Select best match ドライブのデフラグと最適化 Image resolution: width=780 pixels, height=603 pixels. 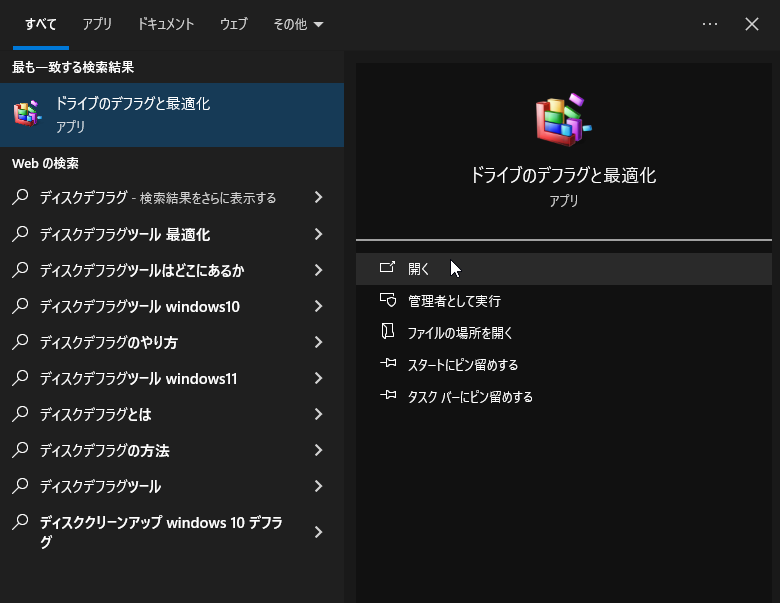[x=172, y=114]
